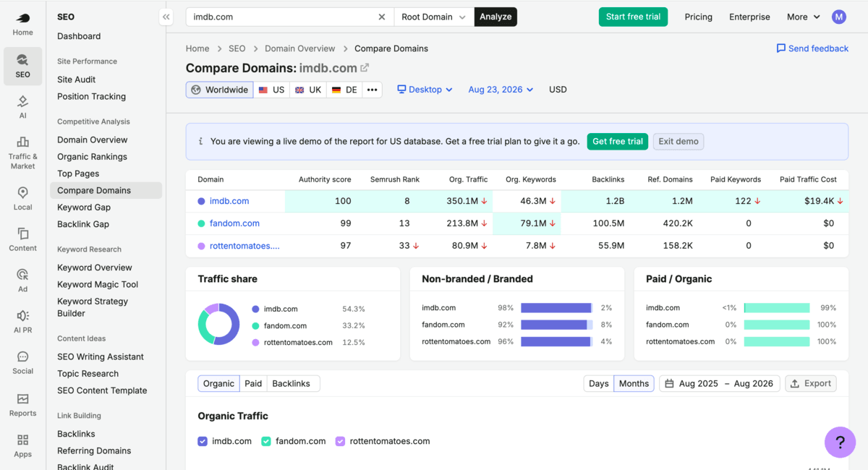The image size is (868, 470).
Task: Expand the More menu in header
Action: tap(803, 17)
